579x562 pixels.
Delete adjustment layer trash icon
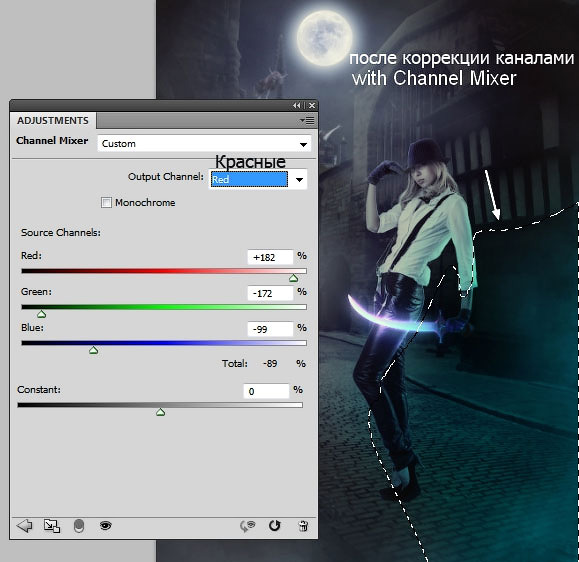coord(303,526)
